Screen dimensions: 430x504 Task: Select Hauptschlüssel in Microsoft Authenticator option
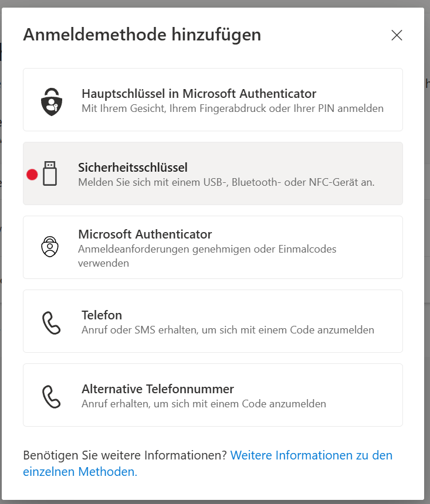pyautogui.click(x=199, y=94)
